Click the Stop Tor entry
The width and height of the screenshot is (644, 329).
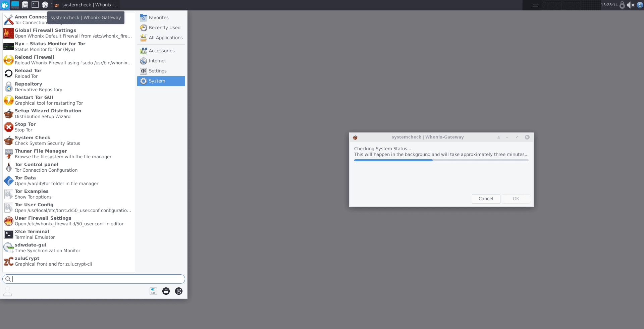pos(68,127)
